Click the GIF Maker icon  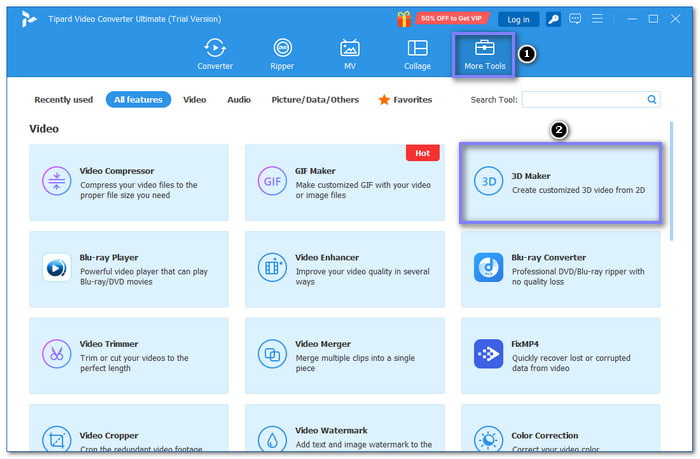(x=272, y=181)
